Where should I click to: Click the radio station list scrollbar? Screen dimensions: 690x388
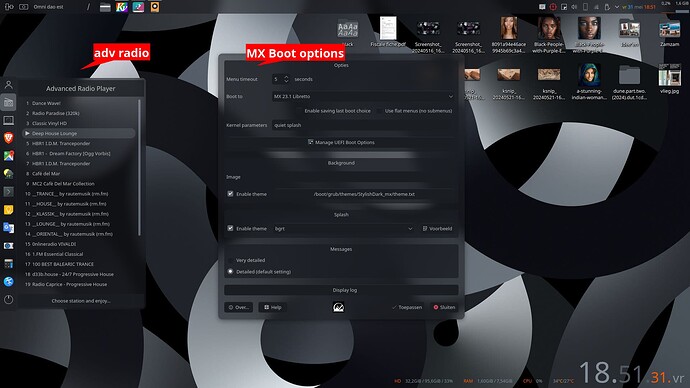(x=139, y=167)
